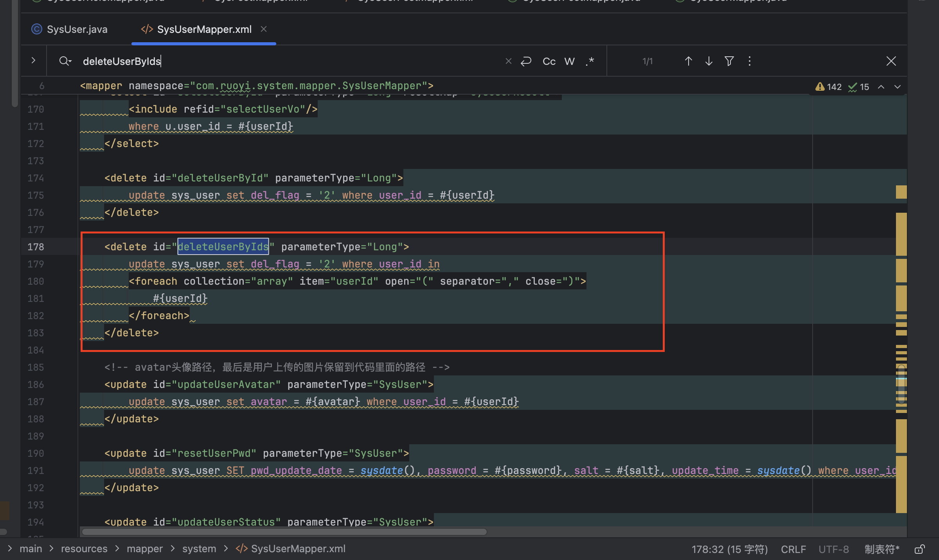Expand the replace field chevron
The height and width of the screenshot is (560, 939).
pyautogui.click(x=33, y=61)
